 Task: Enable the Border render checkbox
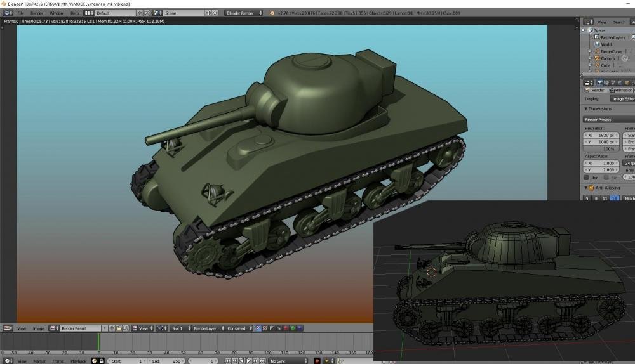pyautogui.click(x=586, y=178)
